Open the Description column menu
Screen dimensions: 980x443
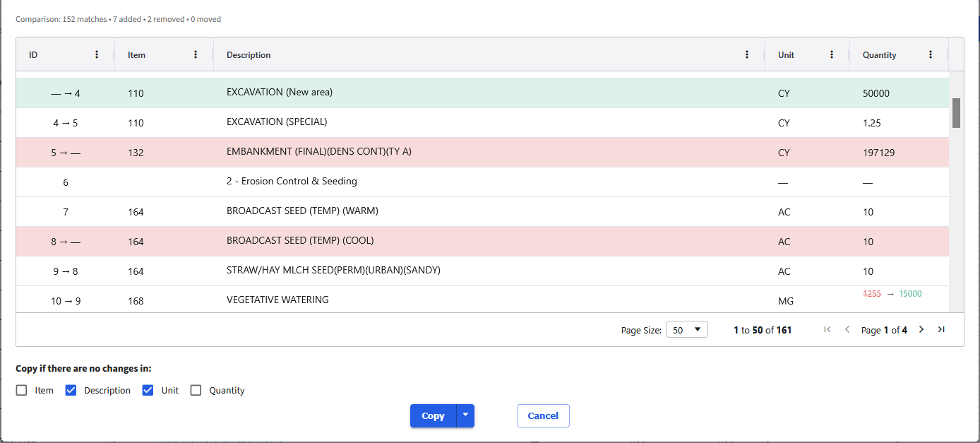pos(746,54)
